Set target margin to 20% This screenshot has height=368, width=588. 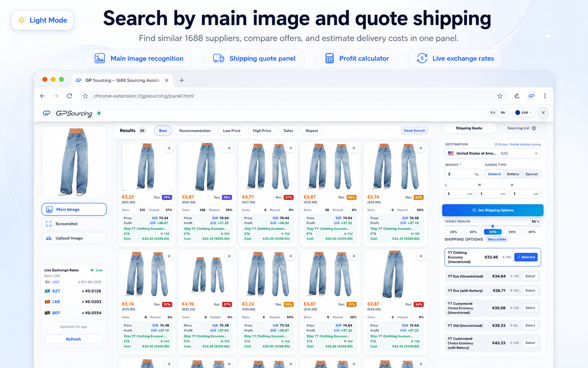[453, 232]
